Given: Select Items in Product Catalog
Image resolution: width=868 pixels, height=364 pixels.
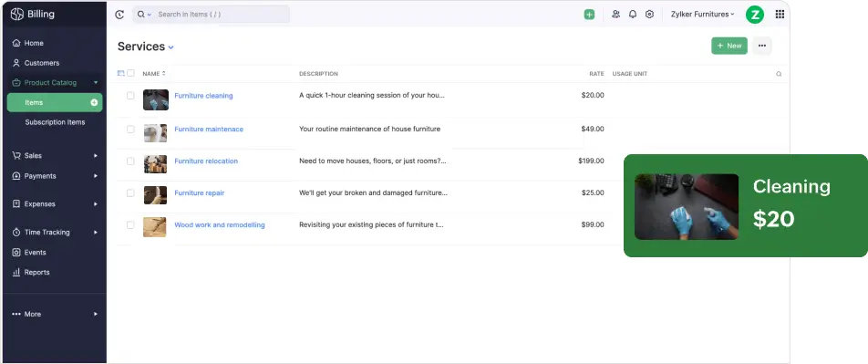Looking at the screenshot, I should click(x=55, y=102).
